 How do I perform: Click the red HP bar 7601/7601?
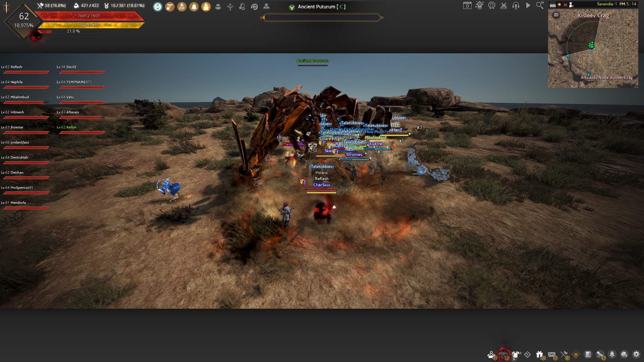tap(89, 16)
